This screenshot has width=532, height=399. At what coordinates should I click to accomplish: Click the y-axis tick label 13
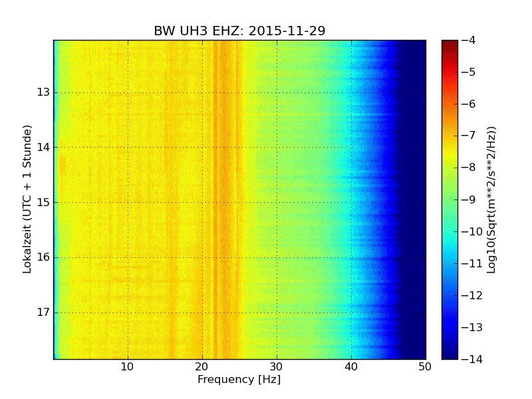coord(43,92)
